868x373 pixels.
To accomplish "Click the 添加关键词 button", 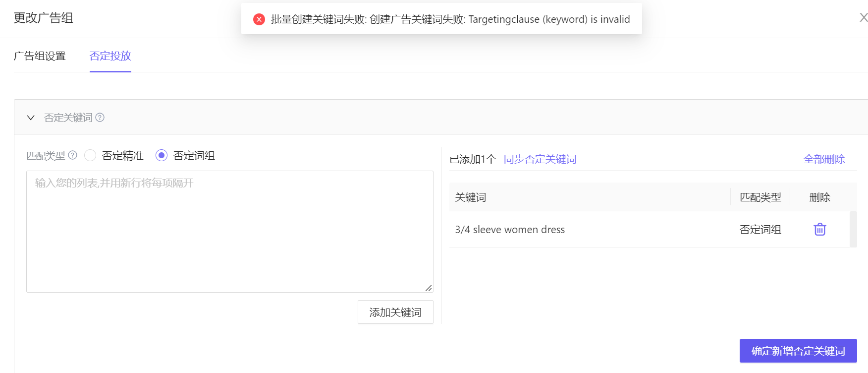I will tap(395, 312).
